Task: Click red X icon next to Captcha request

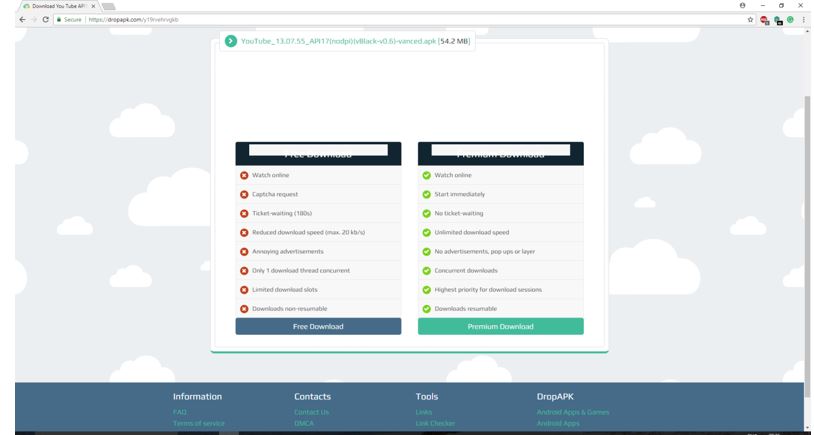Action: (244, 195)
